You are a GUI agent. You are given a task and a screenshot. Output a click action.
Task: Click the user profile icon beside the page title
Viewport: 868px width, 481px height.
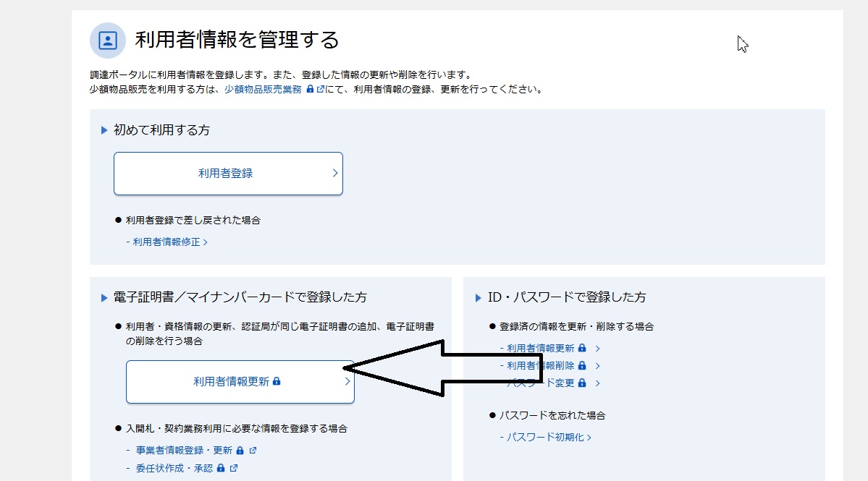pyautogui.click(x=108, y=40)
